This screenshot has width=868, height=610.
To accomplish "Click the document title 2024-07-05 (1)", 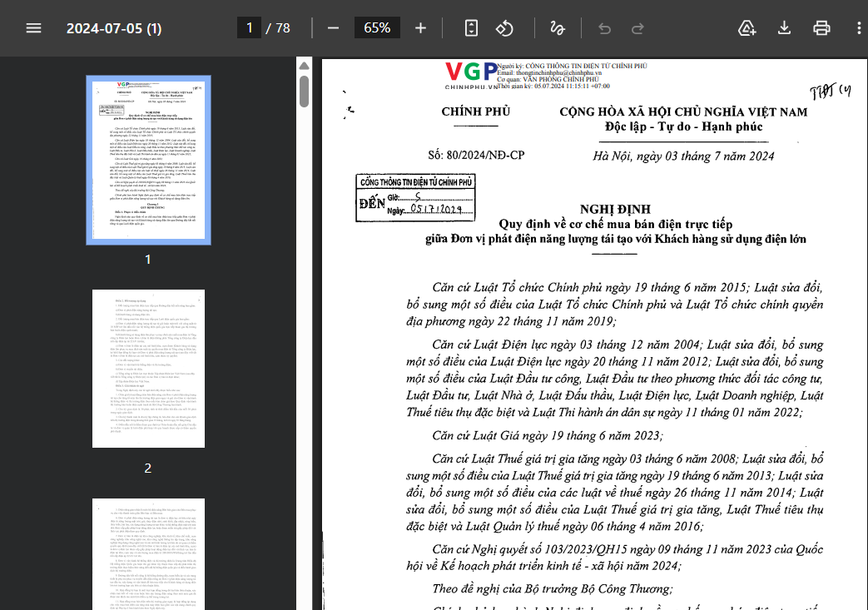I will [x=114, y=28].
